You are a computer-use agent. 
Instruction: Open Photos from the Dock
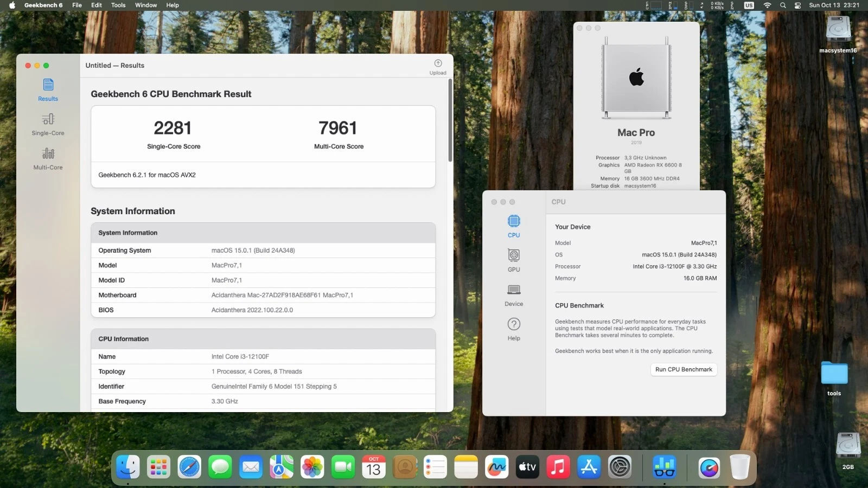pos(312,466)
